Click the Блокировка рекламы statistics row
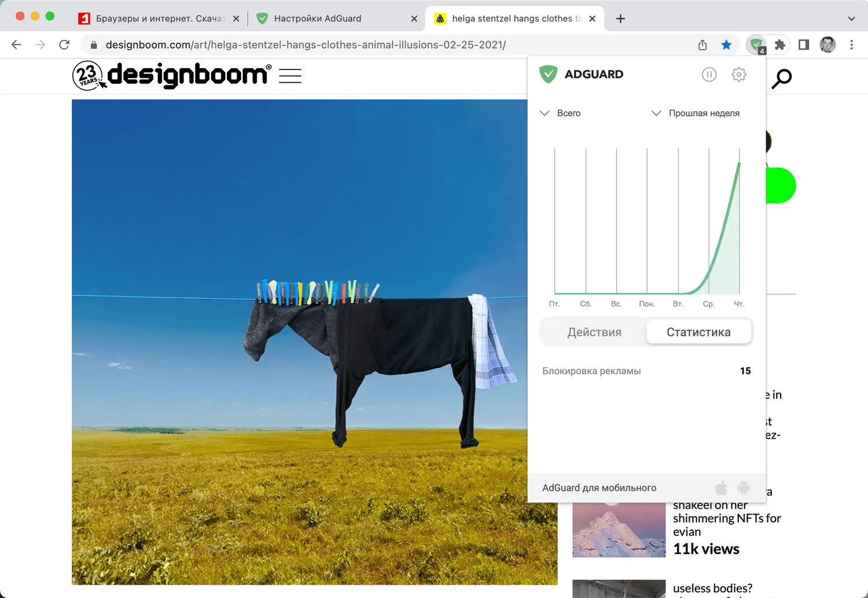 click(x=646, y=371)
